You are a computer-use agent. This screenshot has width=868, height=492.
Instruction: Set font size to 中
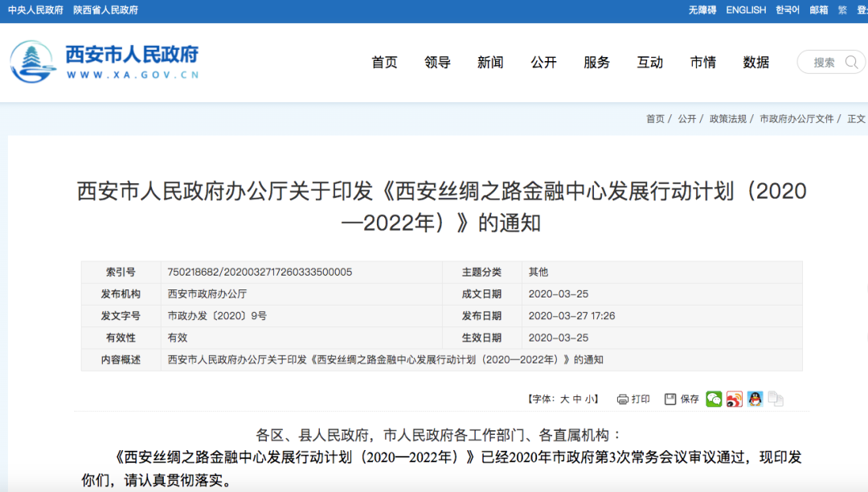pyautogui.click(x=577, y=399)
